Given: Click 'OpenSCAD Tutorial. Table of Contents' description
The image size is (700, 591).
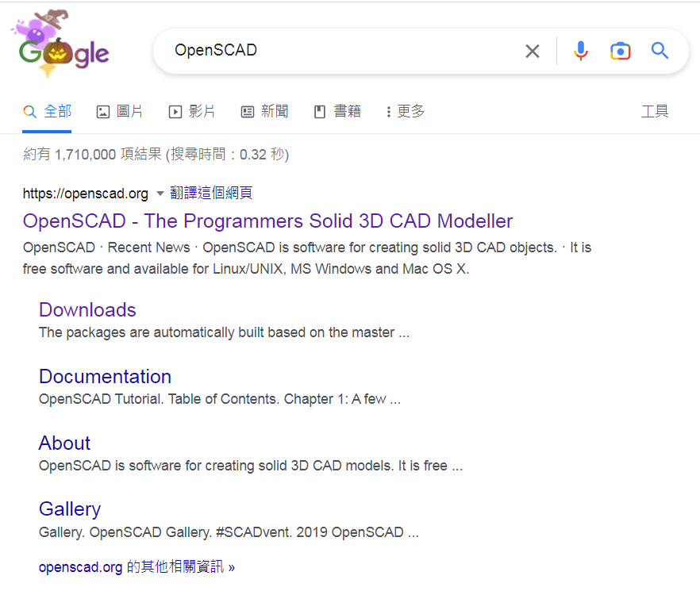Looking at the screenshot, I should tap(220, 399).
